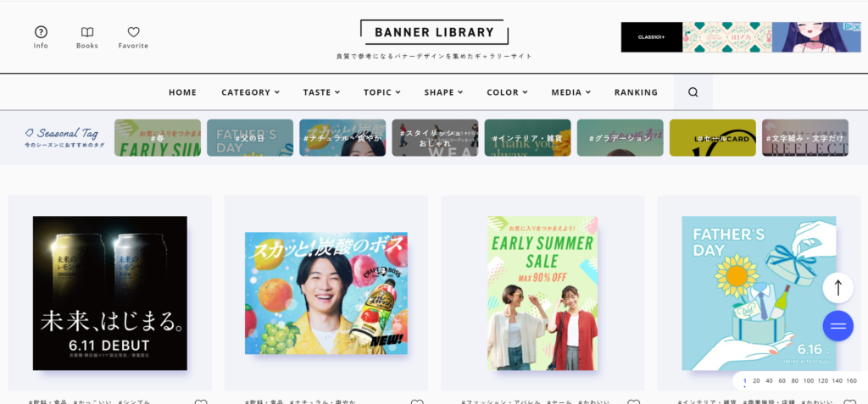
Task: Favorite the FATHER'S DAY banner heart
Action: (x=849, y=401)
